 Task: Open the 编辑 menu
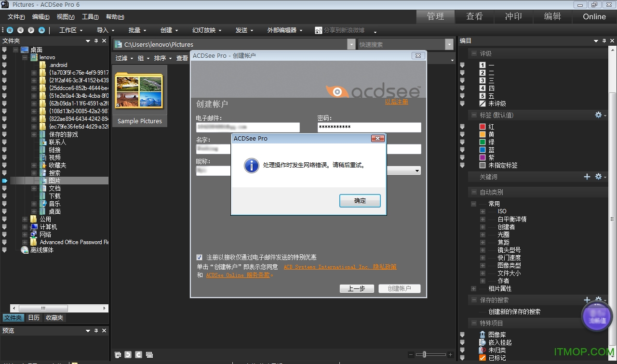pyautogui.click(x=40, y=17)
